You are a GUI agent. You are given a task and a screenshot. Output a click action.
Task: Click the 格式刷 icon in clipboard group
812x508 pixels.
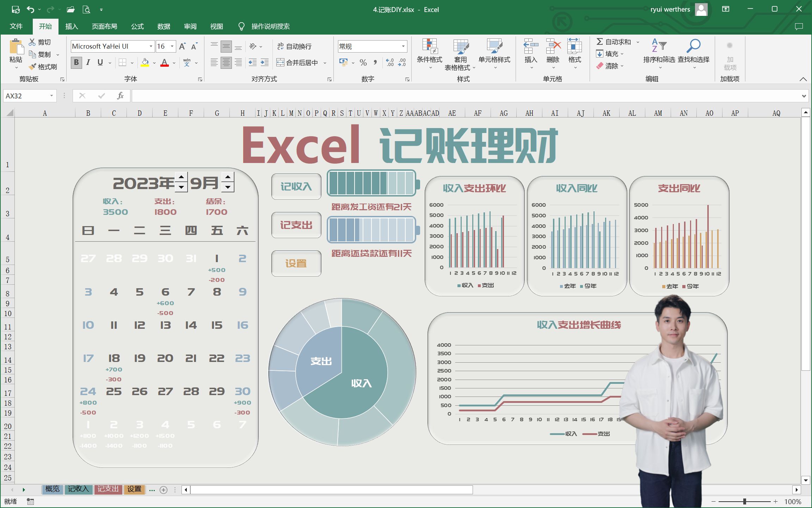[x=32, y=66]
